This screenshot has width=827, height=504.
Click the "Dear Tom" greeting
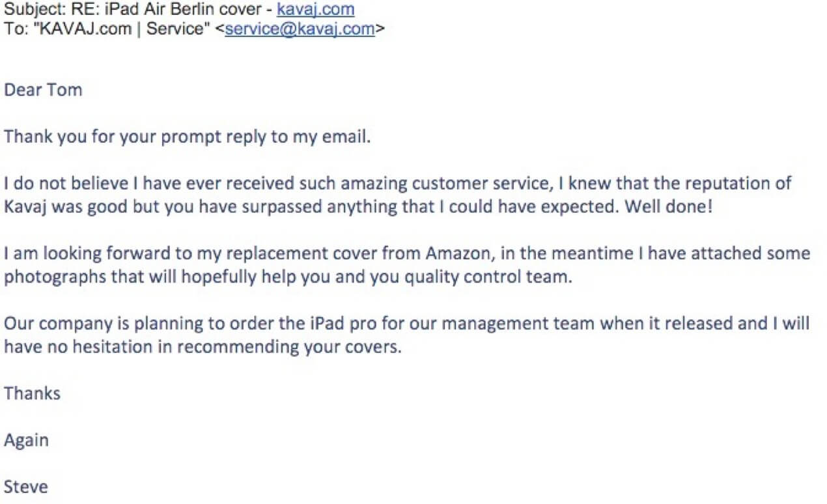tap(43, 90)
